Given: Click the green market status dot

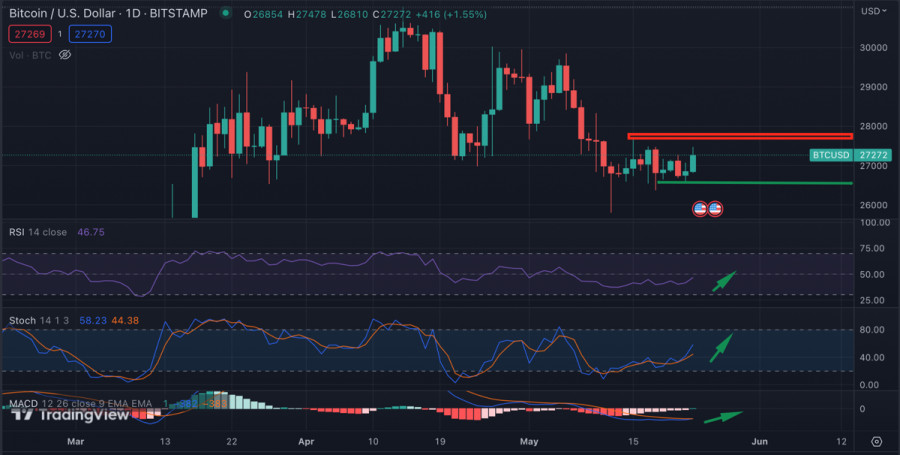Looking at the screenshot, I should [227, 13].
